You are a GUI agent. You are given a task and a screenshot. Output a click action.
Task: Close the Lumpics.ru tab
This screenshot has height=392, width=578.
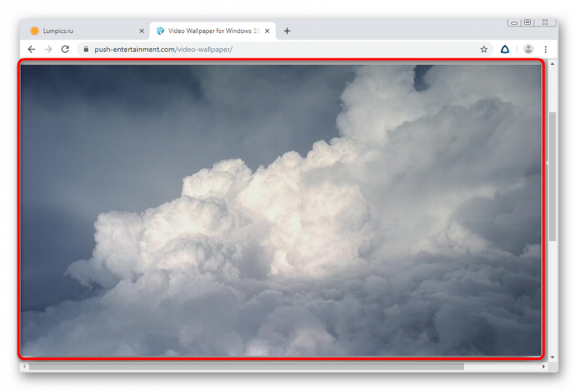[x=141, y=31]
